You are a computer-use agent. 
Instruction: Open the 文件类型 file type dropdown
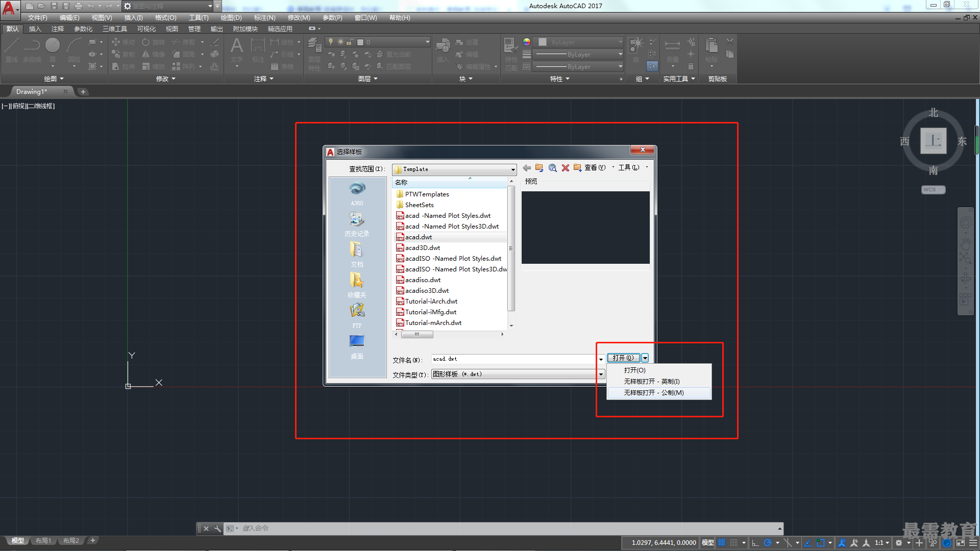point(601,374)
